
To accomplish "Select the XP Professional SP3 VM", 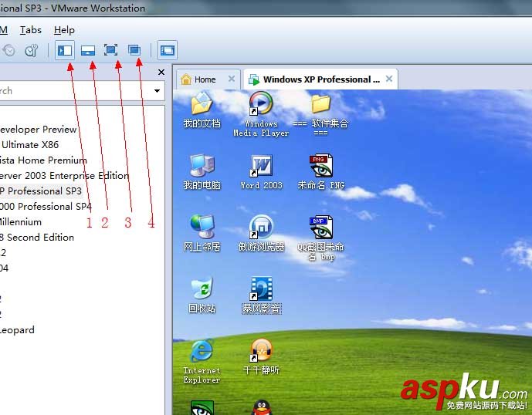I will click(41, 191).
